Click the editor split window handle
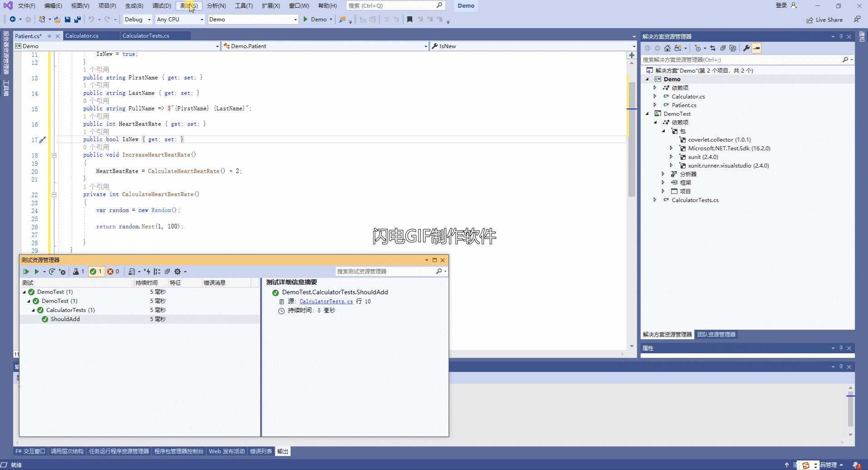The height and width of the screenshot is (470, 868). 631,55
